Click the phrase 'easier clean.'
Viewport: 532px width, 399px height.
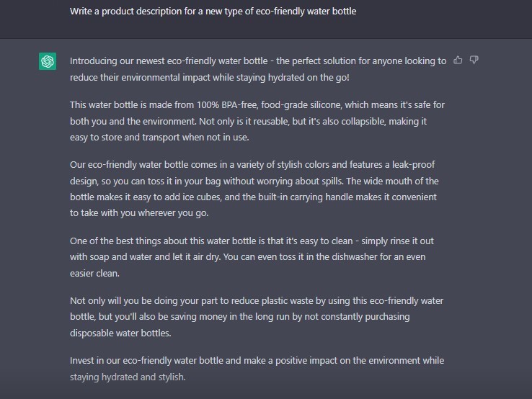94,273
